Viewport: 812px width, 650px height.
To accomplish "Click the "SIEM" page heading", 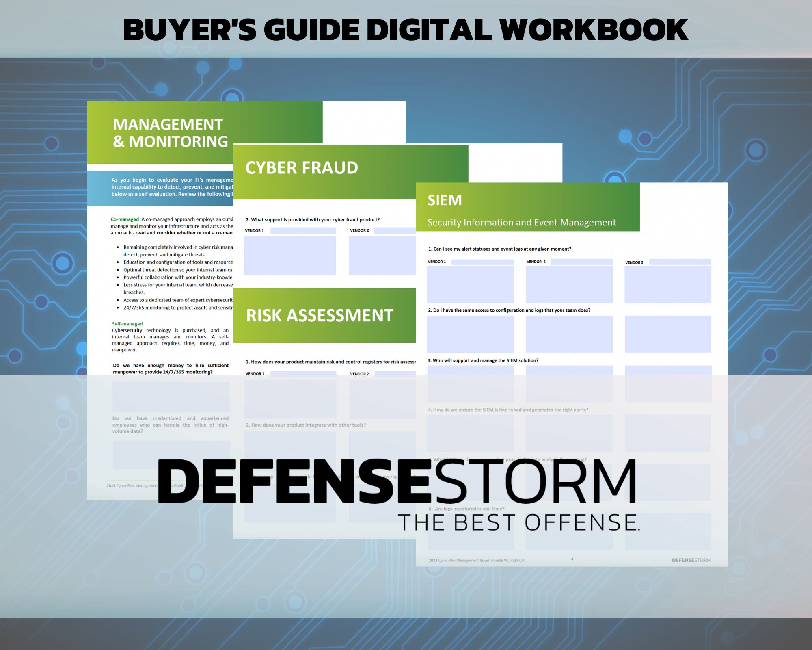I will [445, 200].
